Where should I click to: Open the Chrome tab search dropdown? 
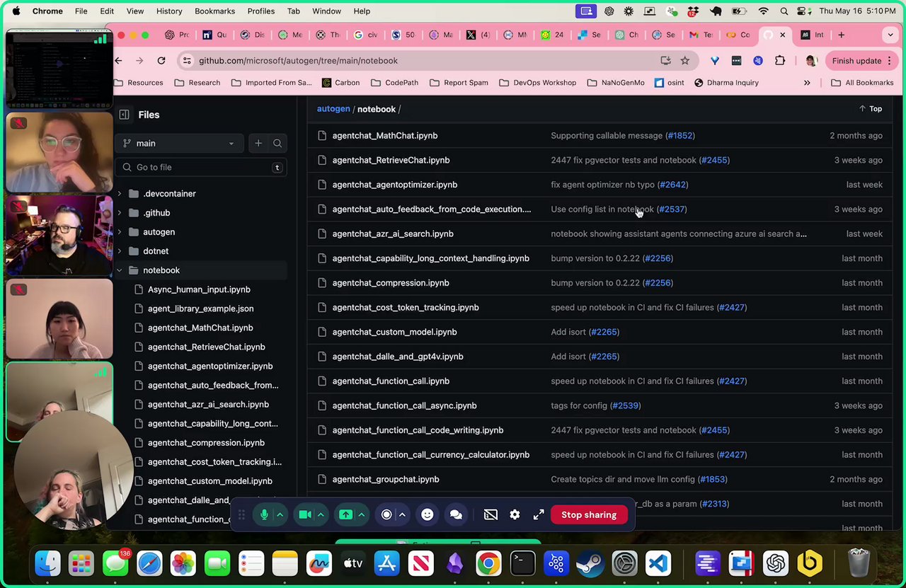click(890, 35)
